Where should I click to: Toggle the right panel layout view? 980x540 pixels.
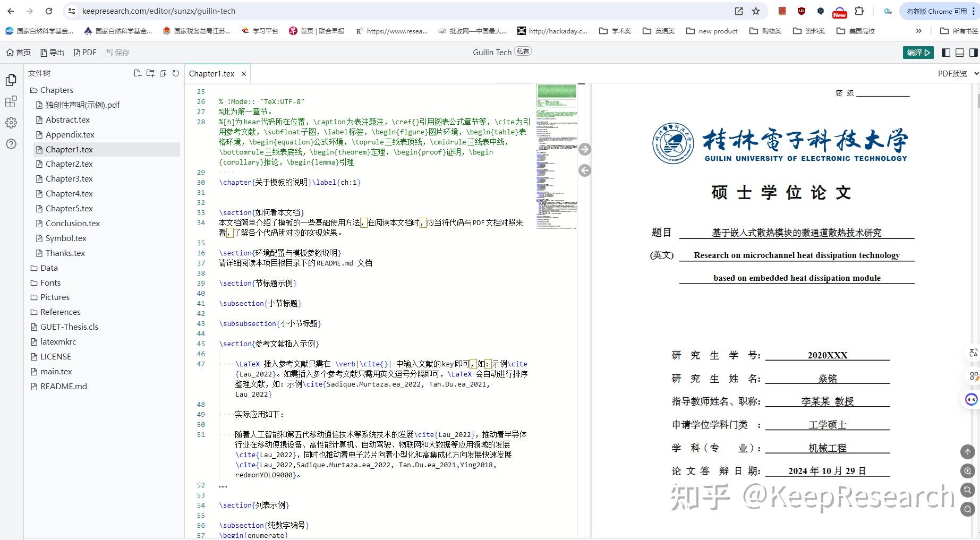click(x=973, y=53)
